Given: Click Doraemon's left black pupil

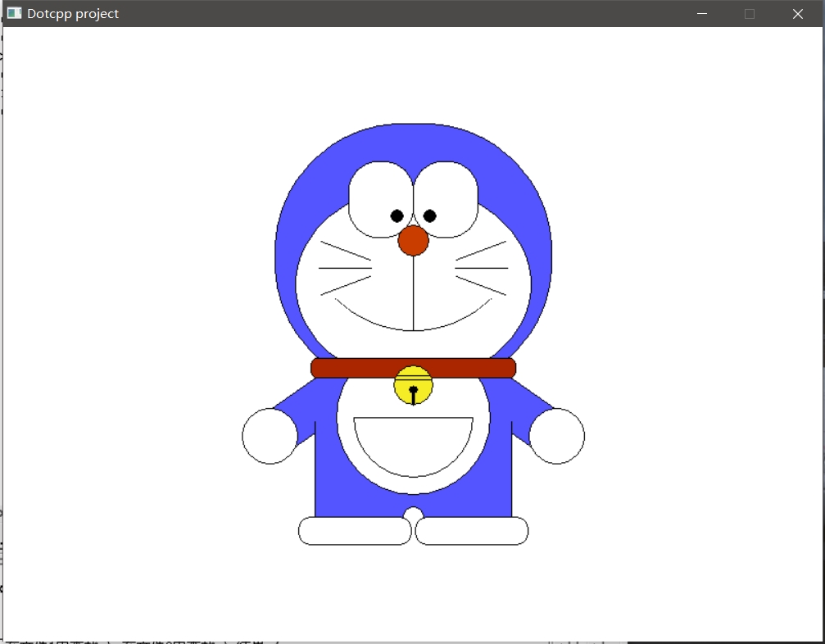Looking at the screenshot, I should coord(397,215).
